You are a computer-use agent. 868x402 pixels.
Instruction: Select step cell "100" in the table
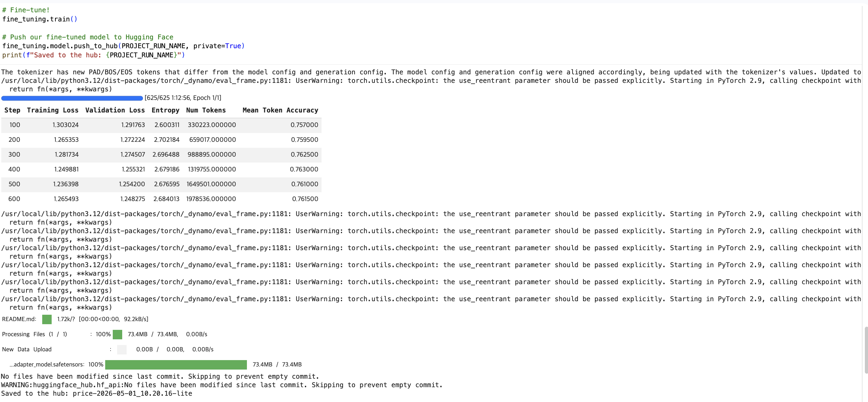[15, 125]
